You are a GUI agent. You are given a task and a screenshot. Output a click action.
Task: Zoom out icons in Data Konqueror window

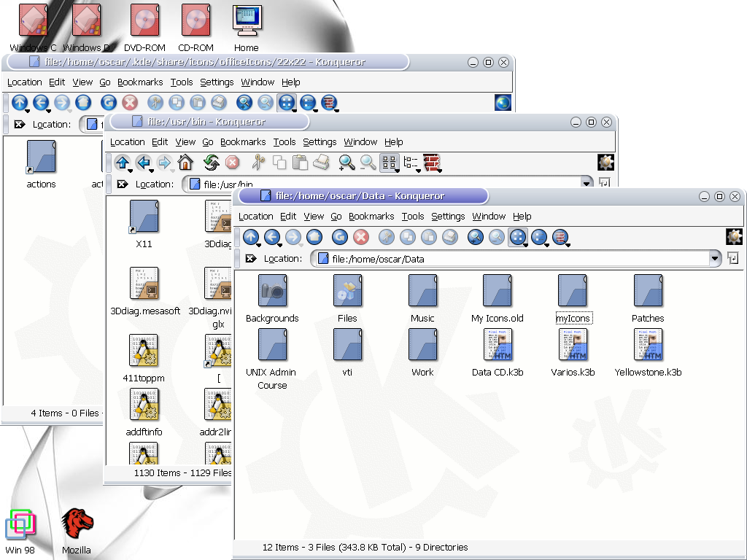tap(496, 237)
